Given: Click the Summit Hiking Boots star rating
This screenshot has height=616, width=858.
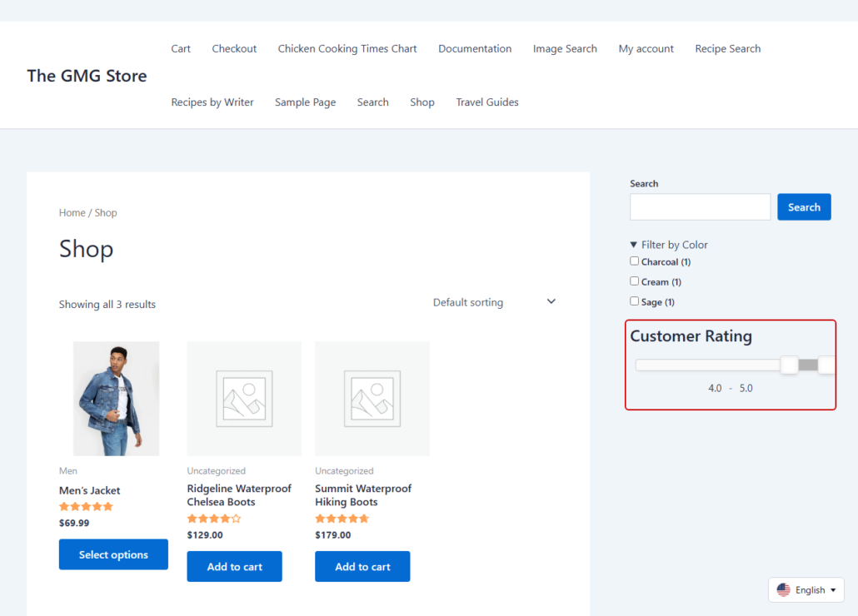Looking at the screenshot, I should 342,519.
